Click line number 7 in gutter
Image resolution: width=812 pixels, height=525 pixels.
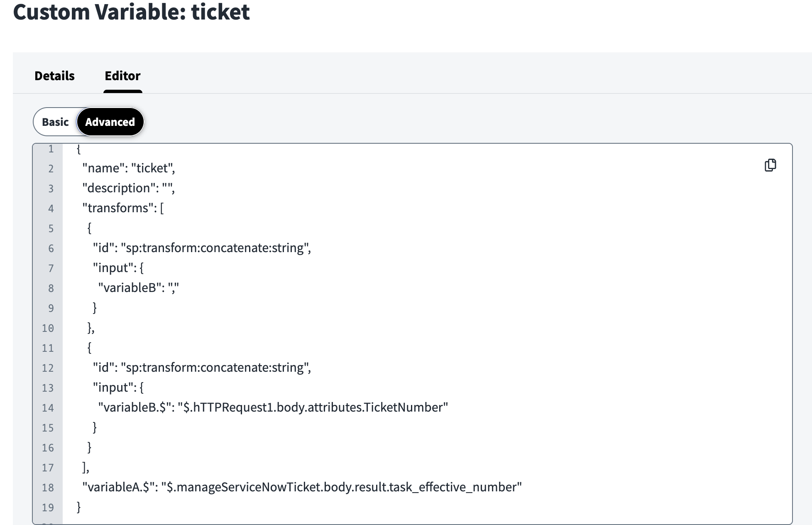coord(51,268)
